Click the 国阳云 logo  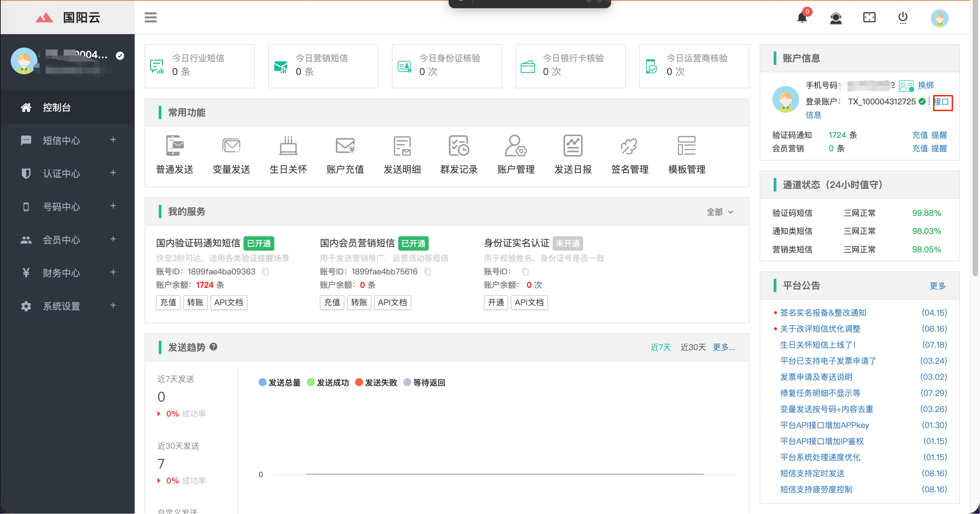coord(68,17)
